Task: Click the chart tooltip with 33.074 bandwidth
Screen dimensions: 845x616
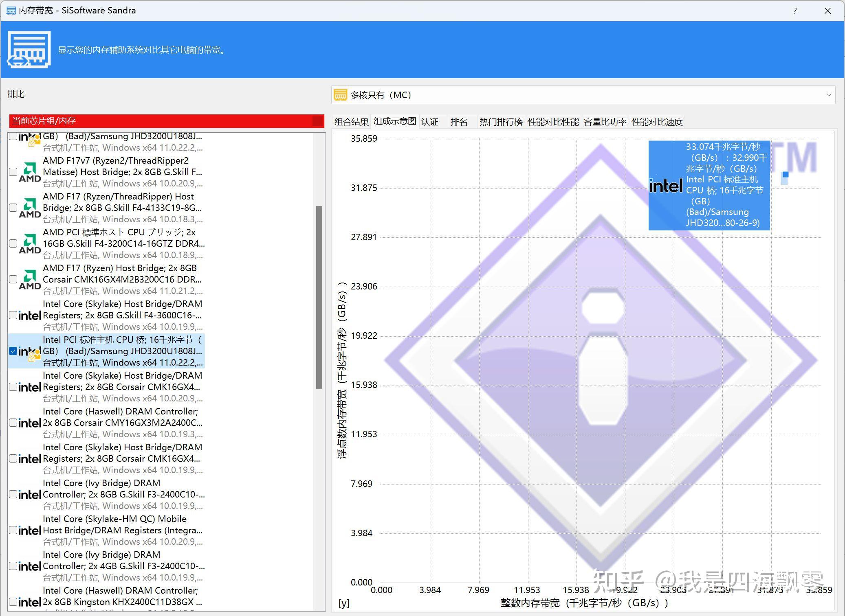Action: (709, 185)
